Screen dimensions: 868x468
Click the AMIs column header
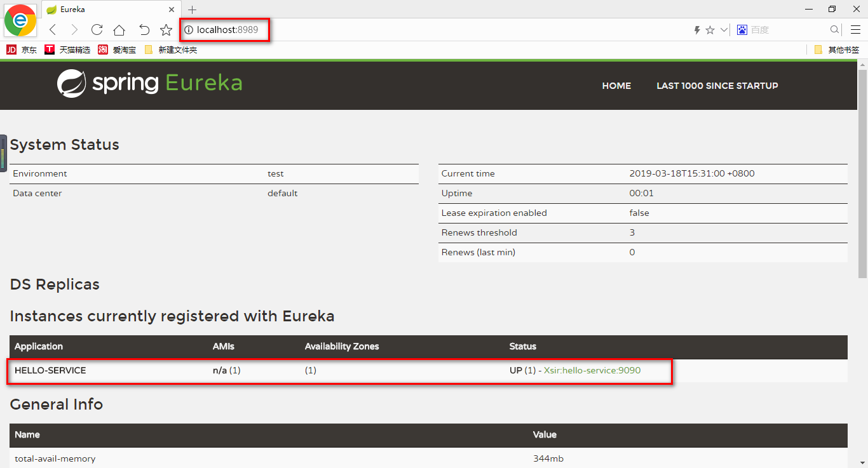224,346
